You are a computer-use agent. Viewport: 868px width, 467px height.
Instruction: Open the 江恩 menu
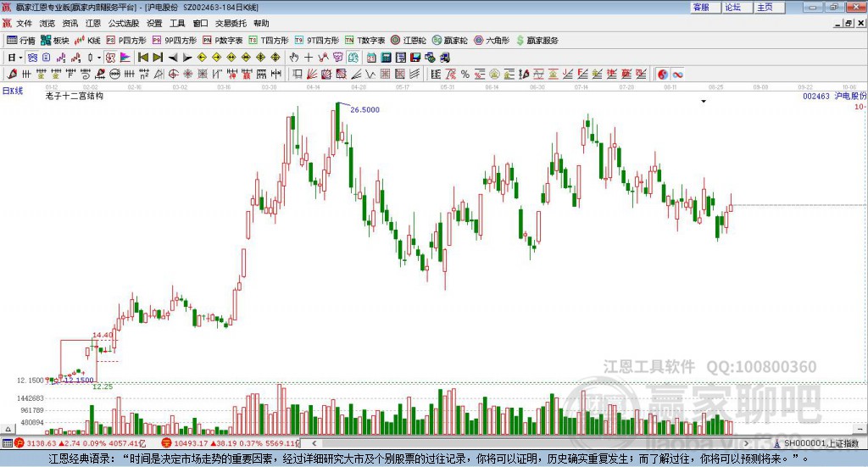click(93, 23)
